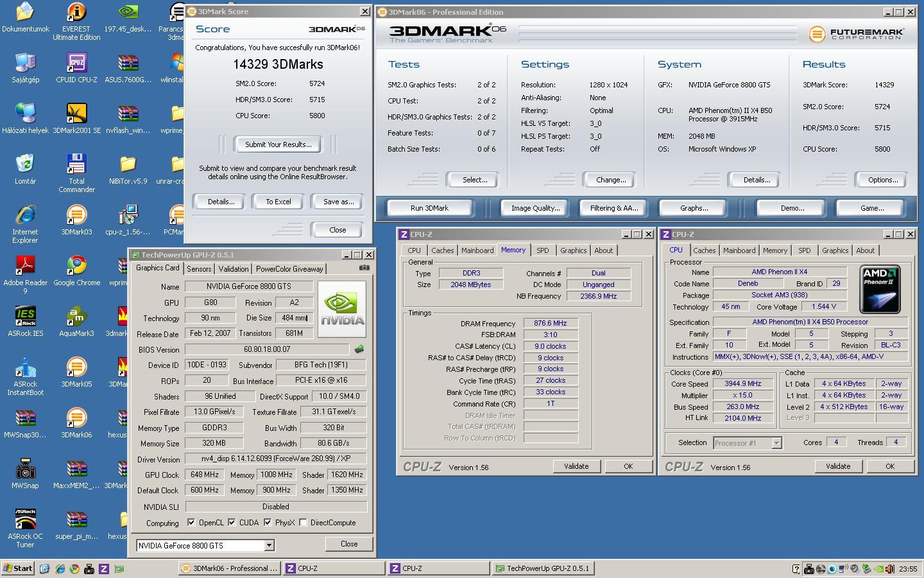
Task: Click the Save as... button
Action: pyautogui.click(x=338, y=202)
